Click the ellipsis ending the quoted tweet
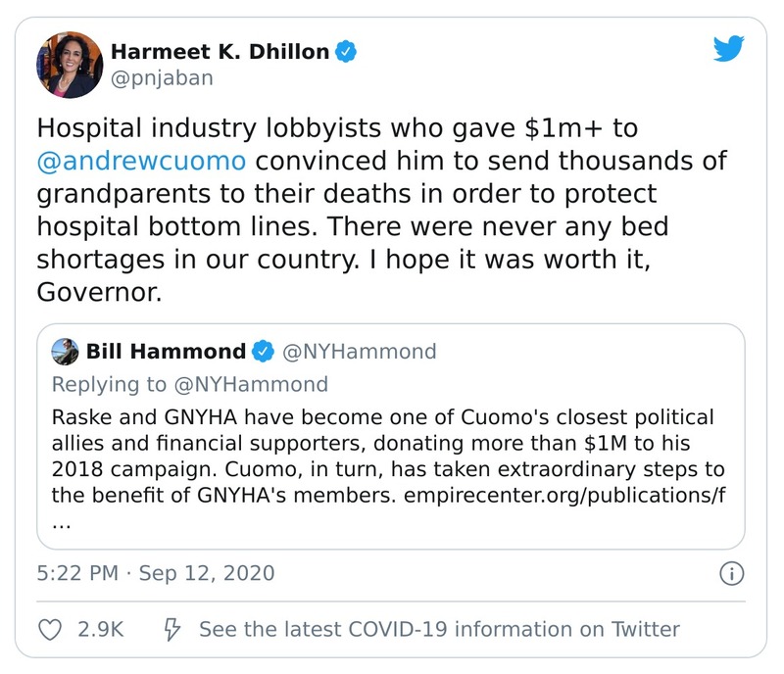The width and height of the screenshot is (784, 674). coord(61,523)
